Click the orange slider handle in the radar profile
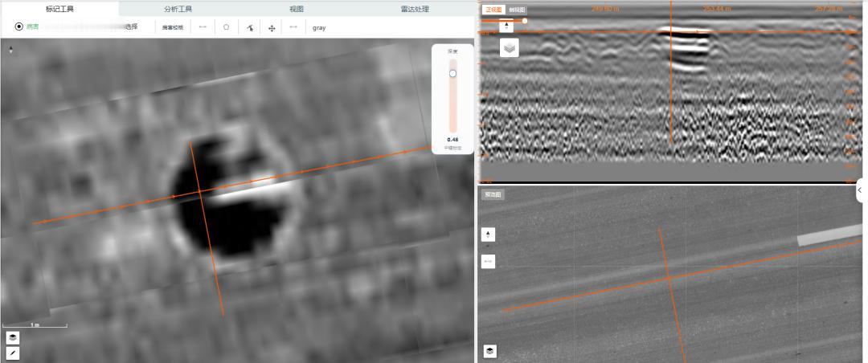Image resolution: width=868 pixels, height=363 pixels. click(x=525, y=21)
